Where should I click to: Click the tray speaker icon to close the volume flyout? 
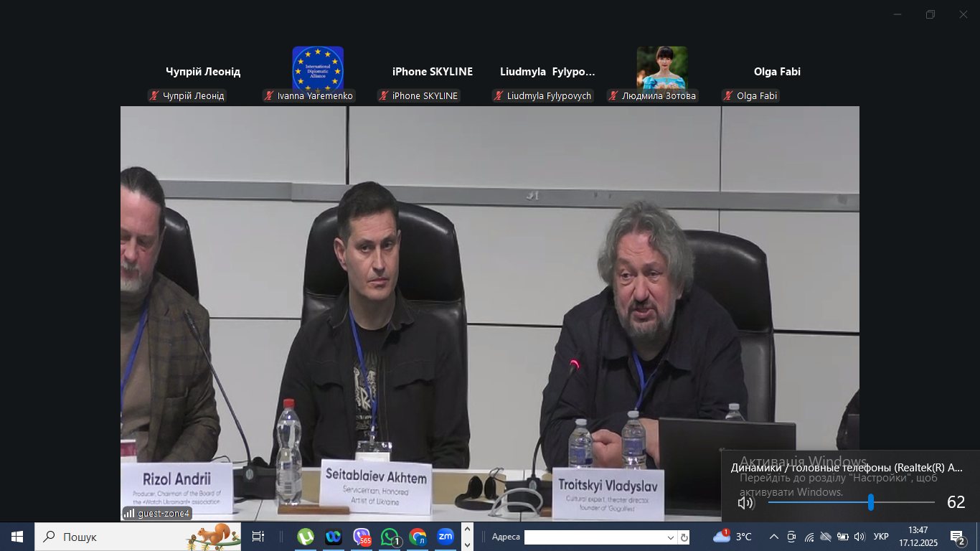[x=859, y=537]
